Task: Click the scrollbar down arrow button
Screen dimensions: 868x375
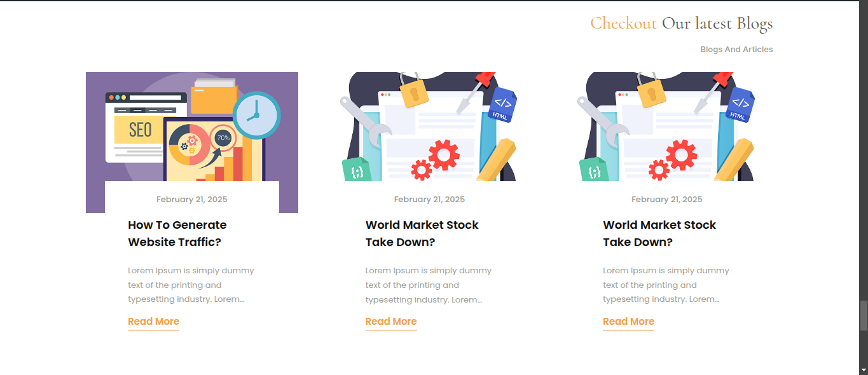Action: [x=864, y=369]
